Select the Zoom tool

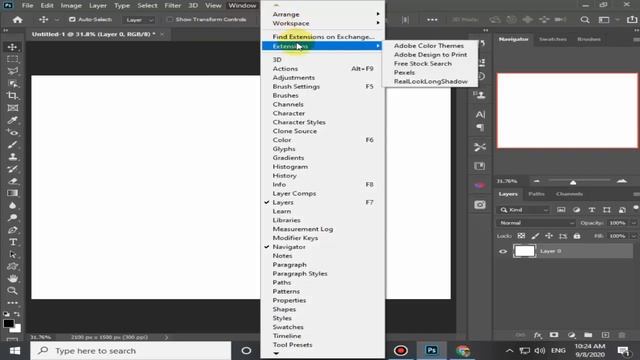tap(12, 291)
